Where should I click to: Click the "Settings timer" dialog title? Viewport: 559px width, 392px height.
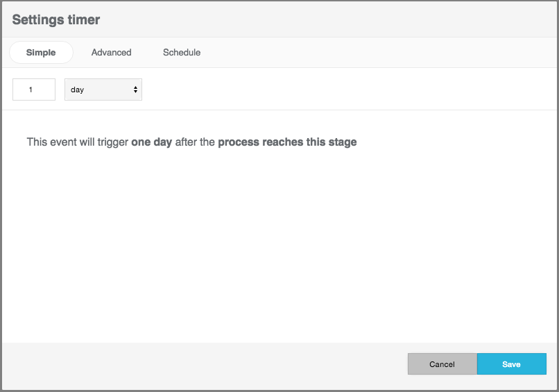pyautogui.click(x=56, y=19)
